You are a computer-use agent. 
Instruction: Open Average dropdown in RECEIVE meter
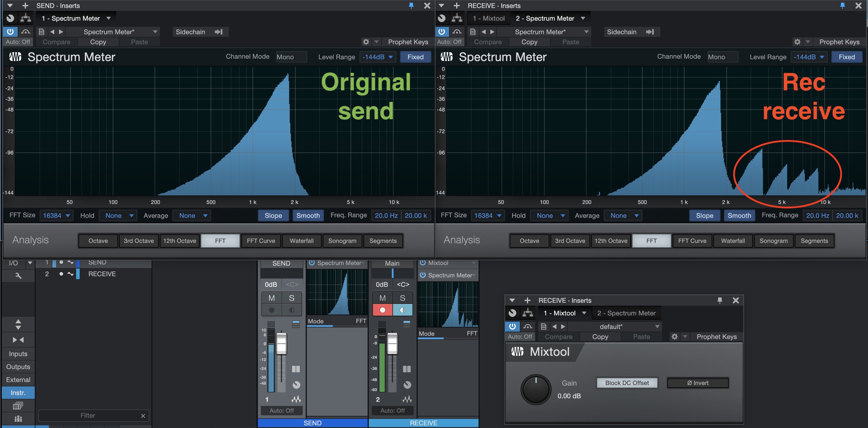click(623, 215)
